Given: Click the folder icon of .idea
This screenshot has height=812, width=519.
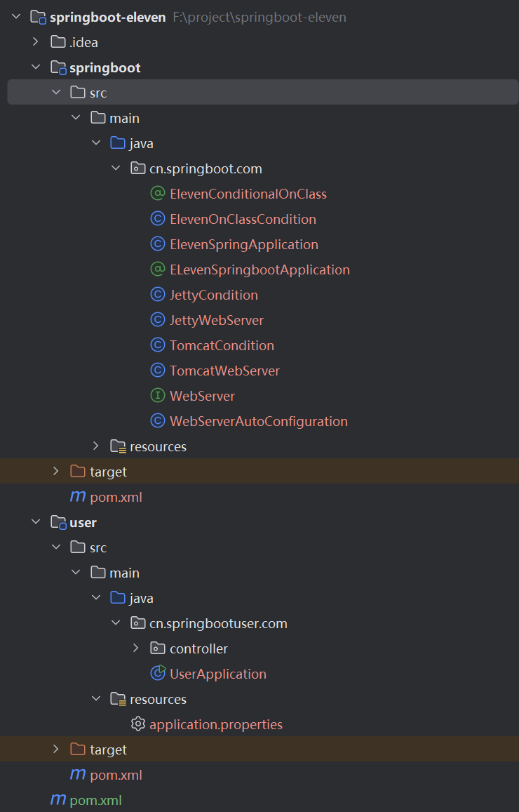Looking at the screenshot, I should [58, 42].
